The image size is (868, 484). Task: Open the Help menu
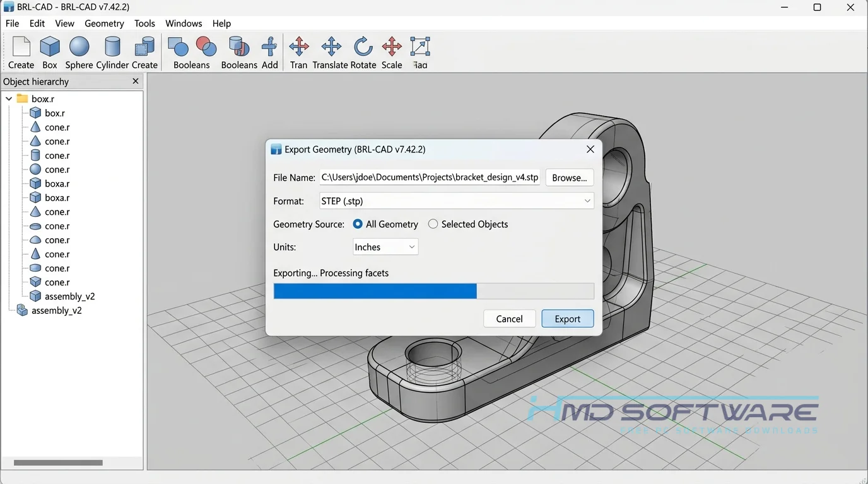(x=221, y=23)
